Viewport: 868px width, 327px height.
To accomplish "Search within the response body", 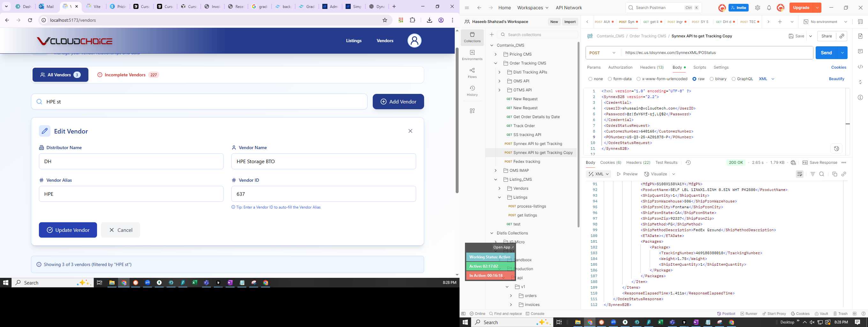I will 822,174.
